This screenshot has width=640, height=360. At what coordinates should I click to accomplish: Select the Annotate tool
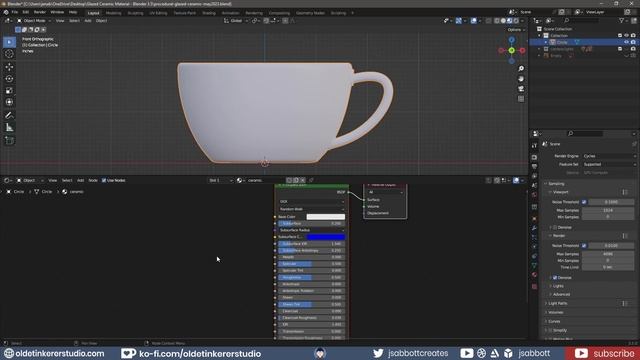[9, 116]
